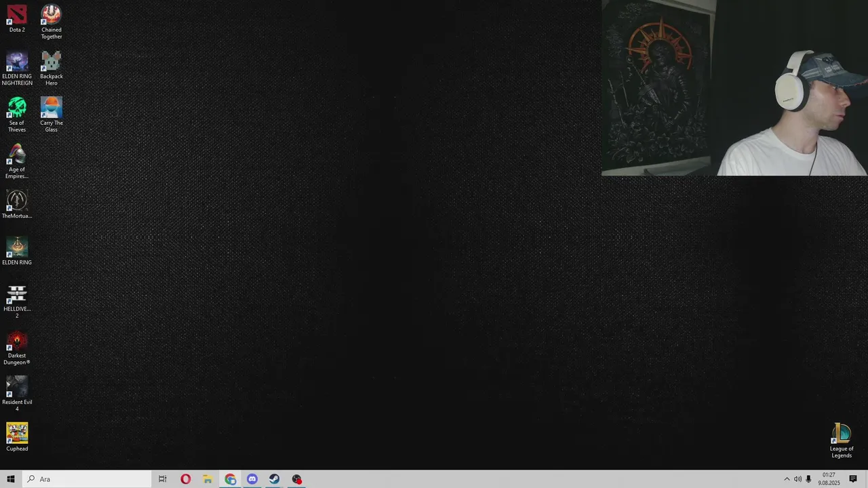Viewport: 868px width, 488px height.
Task: Select the Age of Empires shortcut
Action: (17, 162)
